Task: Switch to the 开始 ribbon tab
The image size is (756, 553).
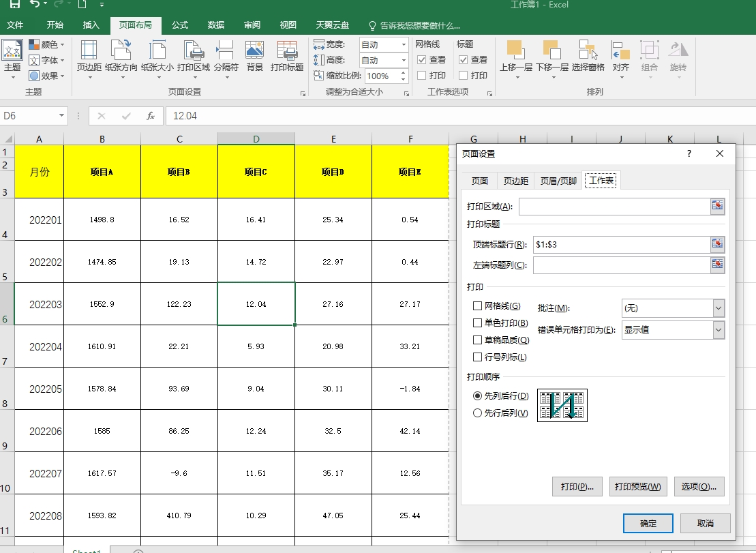Action: (x=55, y=25)
